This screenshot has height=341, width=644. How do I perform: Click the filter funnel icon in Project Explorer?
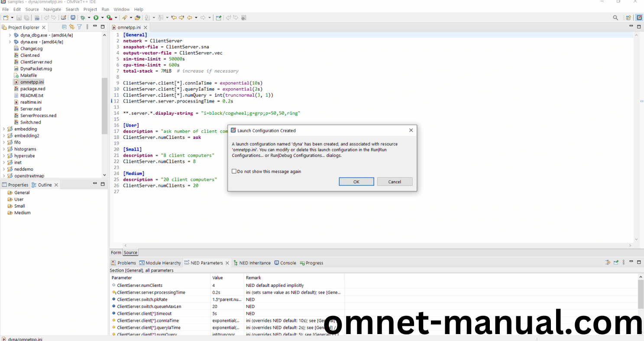tap(79, 27)
